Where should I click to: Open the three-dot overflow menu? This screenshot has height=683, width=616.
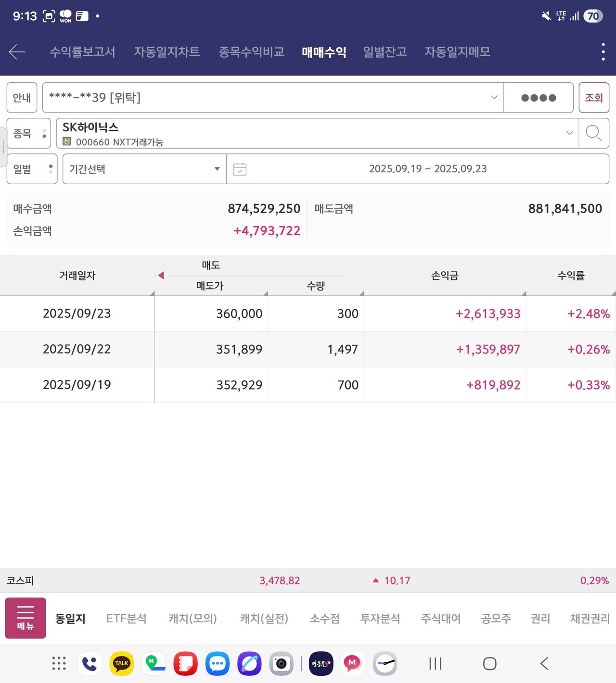(603, 51)
